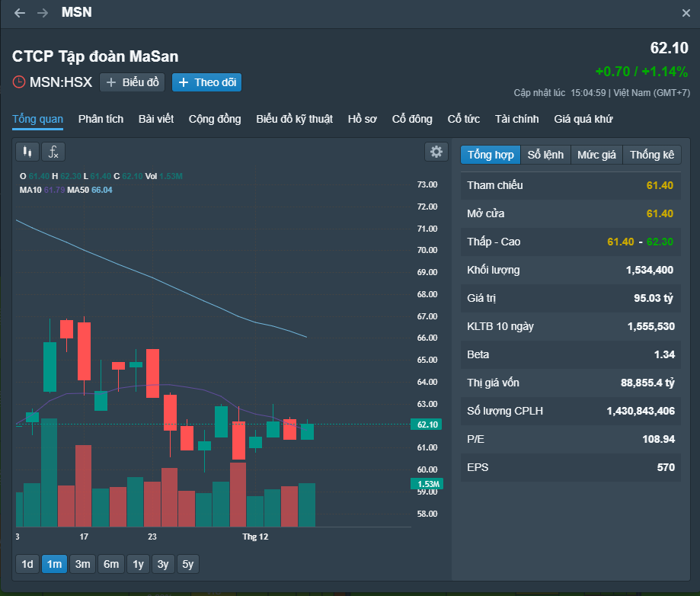Image resolution: width=700 pixels, height=596 pixels.
Task: Click the 1.53M volume label on axis
Action: [427, 484]
